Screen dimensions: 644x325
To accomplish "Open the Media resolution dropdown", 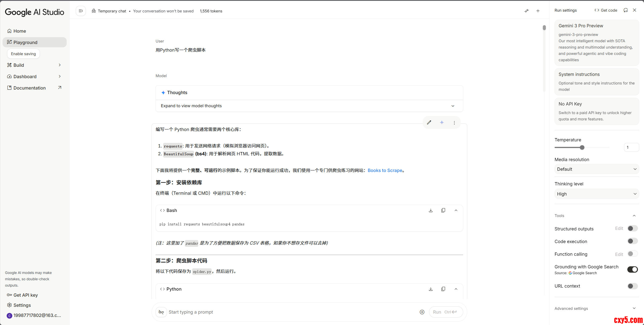I will (x=597, y=169).
